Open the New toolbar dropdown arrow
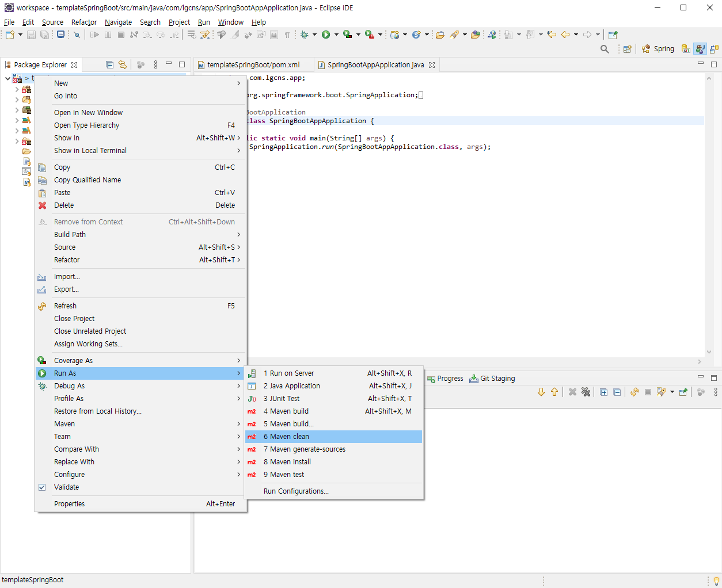Viewport: 722px width, 588px height. click(x=20, y=35)
